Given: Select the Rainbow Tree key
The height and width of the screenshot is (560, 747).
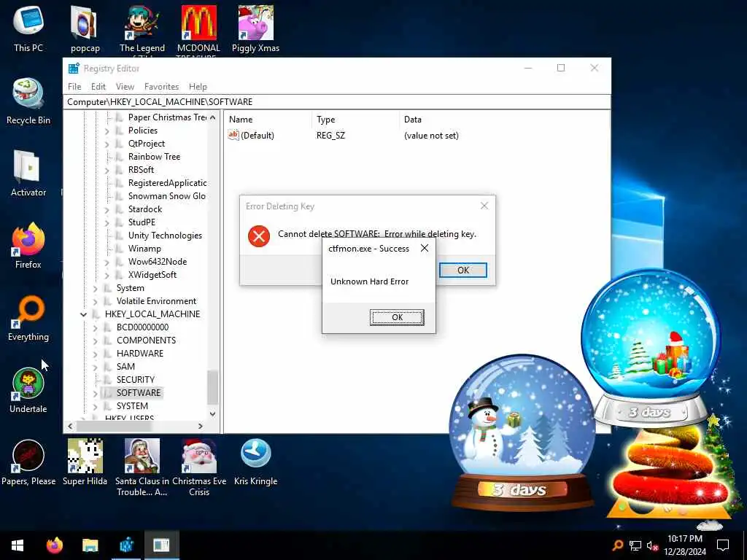Looking at the screenshot, I should [x=154, y=157].
